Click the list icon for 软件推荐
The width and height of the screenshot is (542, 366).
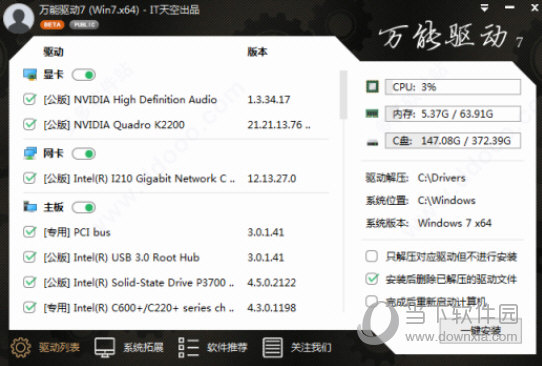point(188,347)
